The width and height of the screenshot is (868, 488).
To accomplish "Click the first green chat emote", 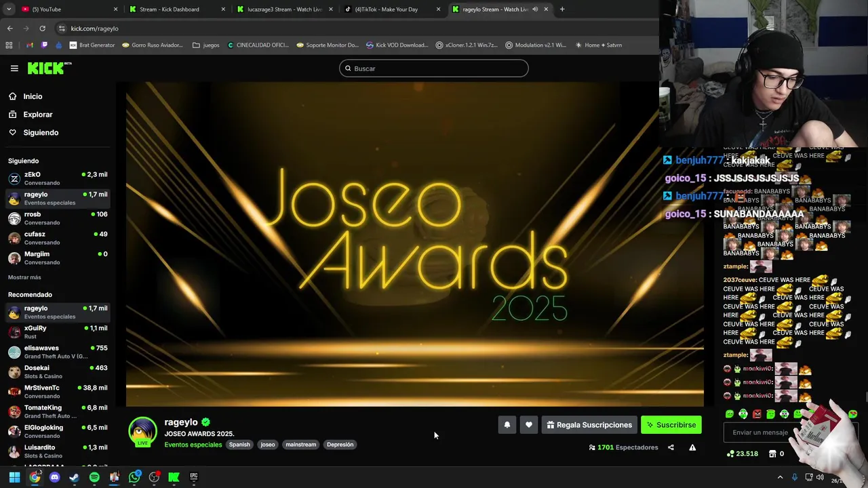I will tap(730, 414).
